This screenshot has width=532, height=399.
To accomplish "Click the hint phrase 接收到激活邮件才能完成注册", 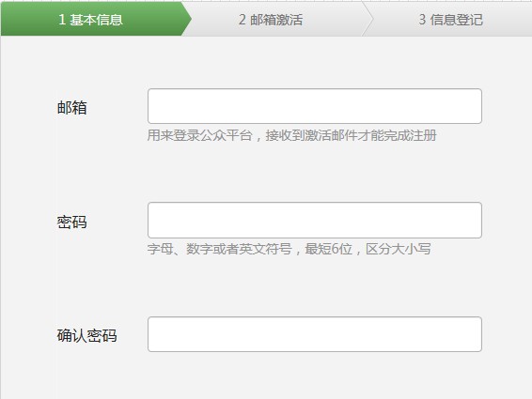I will (352, 135).
